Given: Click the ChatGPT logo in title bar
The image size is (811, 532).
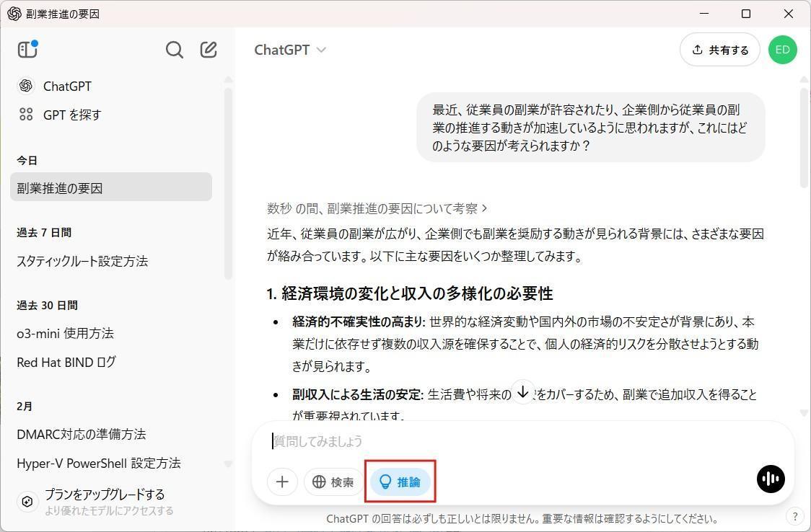Looking at the screenshot, I should (14, 14).
